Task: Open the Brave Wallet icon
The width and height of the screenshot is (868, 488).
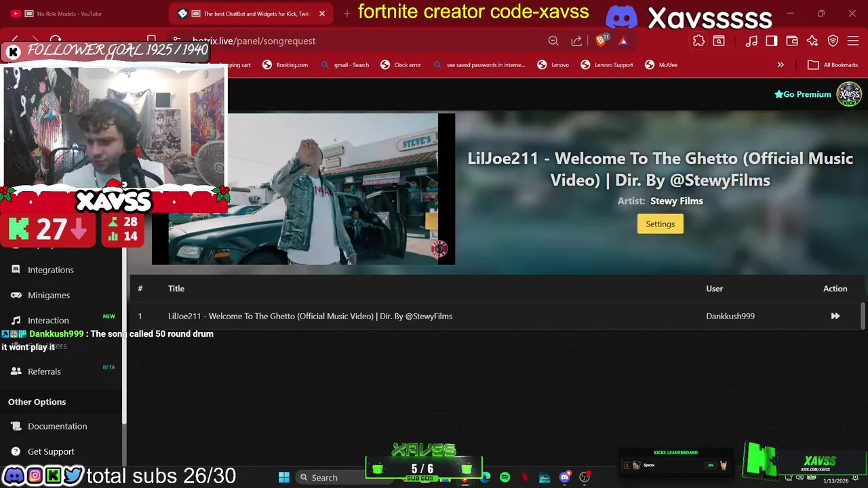Action: pyautogui.click(x=792, y=41)
